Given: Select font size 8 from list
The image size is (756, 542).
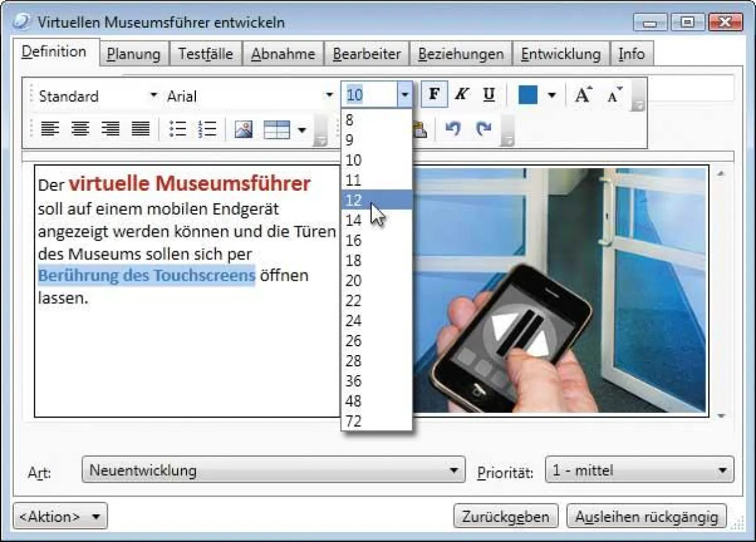Looking at the screenshot, I should pos(377,120).
